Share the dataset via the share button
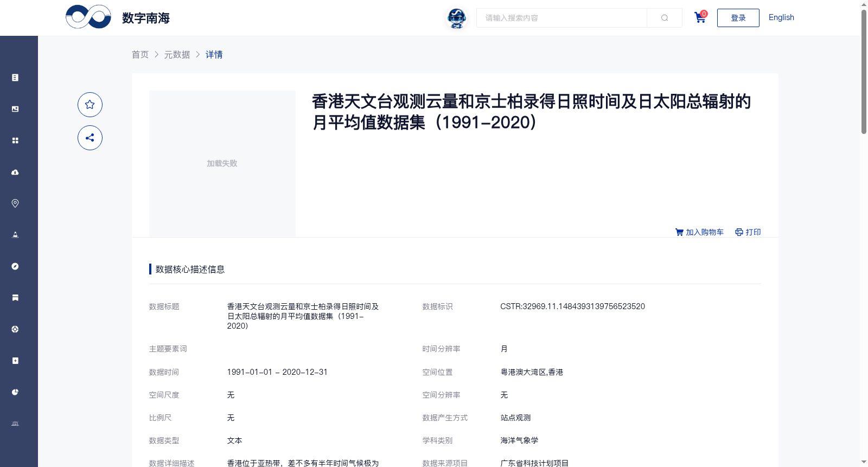Screen dimensions: 868x467 tap(90, 138)
